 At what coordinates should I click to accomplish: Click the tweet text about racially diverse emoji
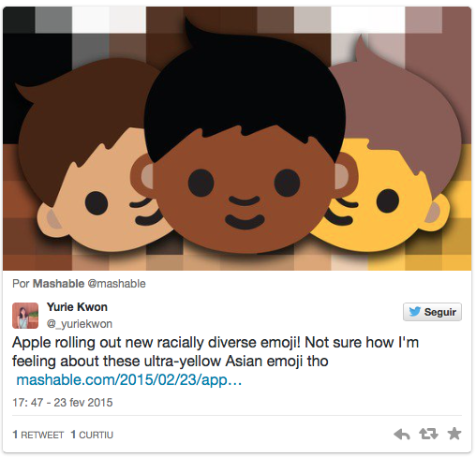(x=216, y=351)
